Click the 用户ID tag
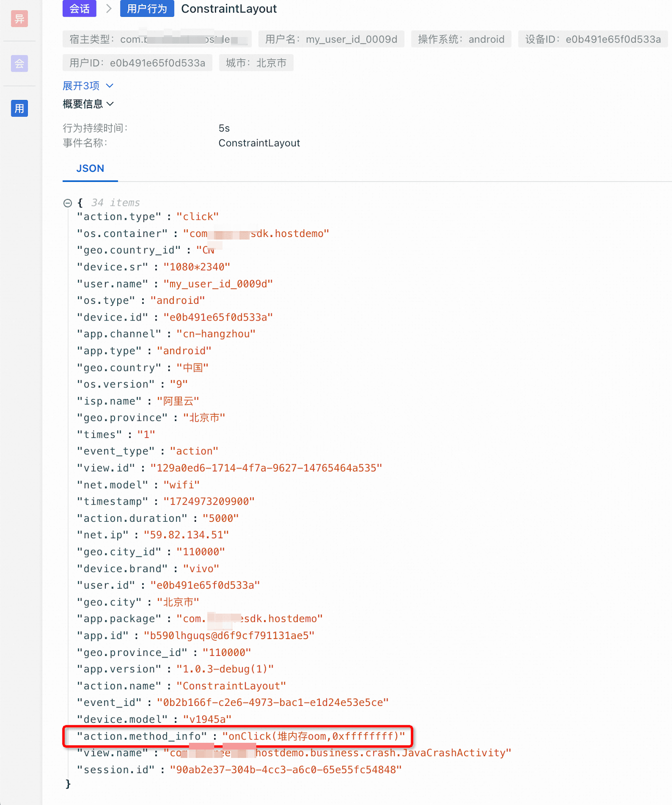This screenshot has height=805, width=672. pyautogui.click(x=137, y=63)
